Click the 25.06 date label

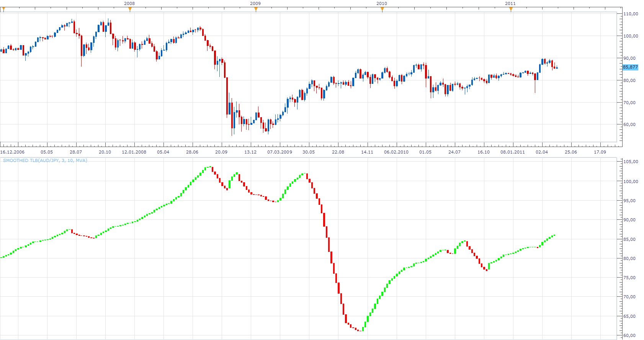[571, 152]
